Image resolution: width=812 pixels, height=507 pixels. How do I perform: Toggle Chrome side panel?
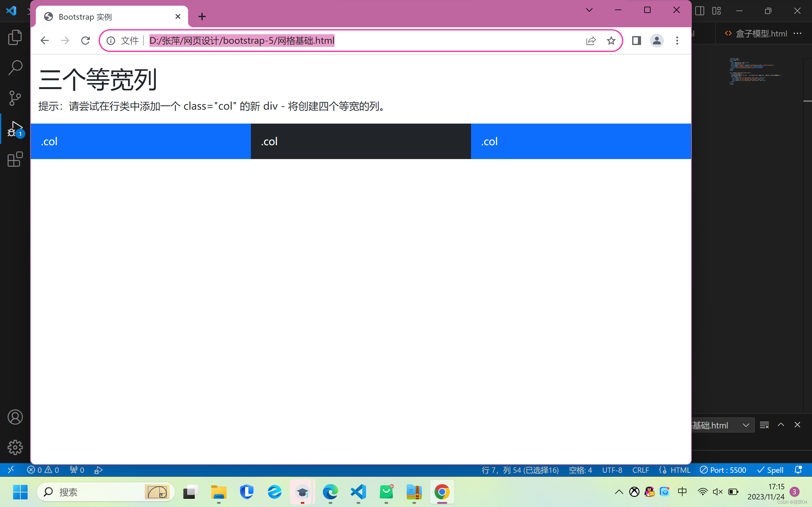tap(636, 41)
